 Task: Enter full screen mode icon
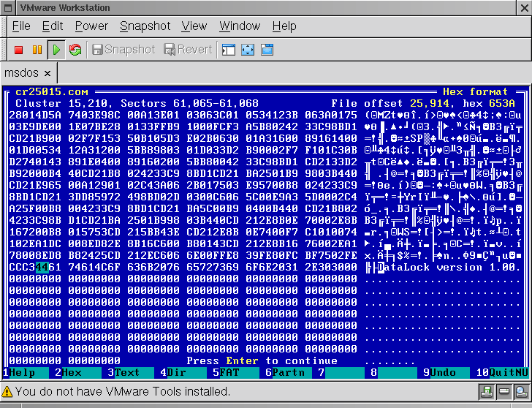tap(248, 50)
